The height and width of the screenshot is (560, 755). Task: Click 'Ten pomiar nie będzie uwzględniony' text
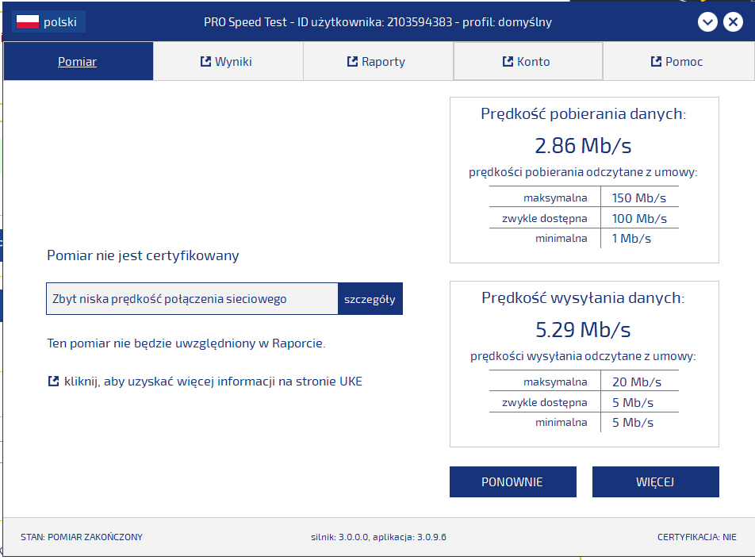tap(186, 343)
